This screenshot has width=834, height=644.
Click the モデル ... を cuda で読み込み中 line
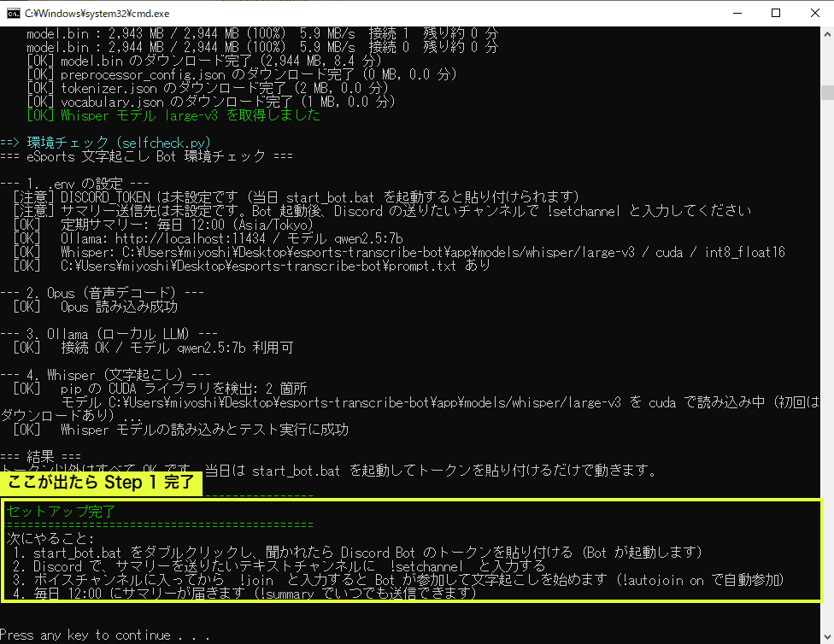pos(410,409)
